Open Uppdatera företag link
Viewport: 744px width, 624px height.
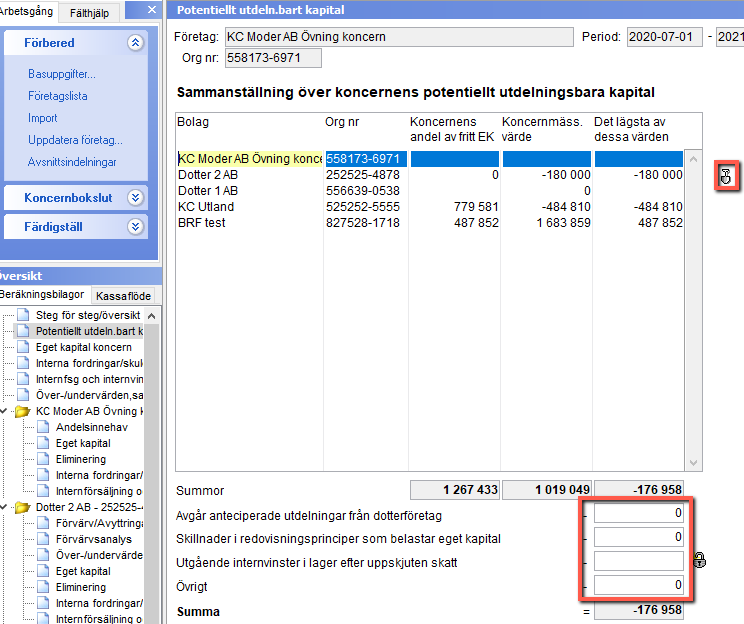(75, 140)
